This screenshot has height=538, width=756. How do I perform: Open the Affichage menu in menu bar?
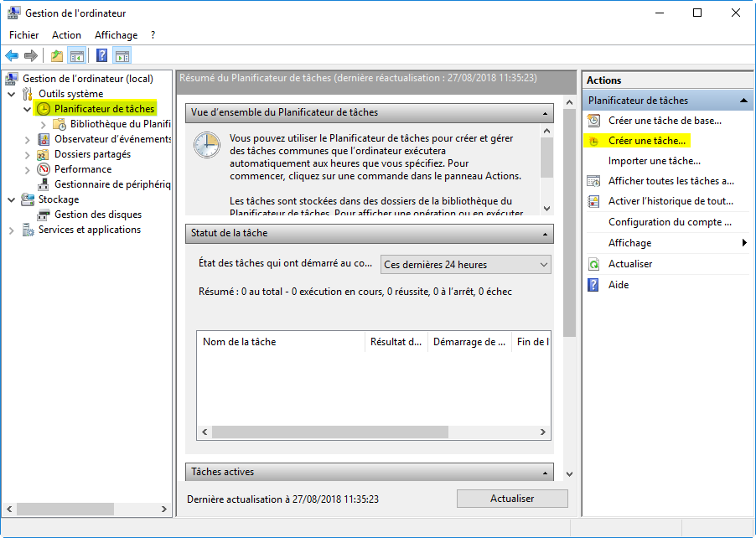[117, 34]
